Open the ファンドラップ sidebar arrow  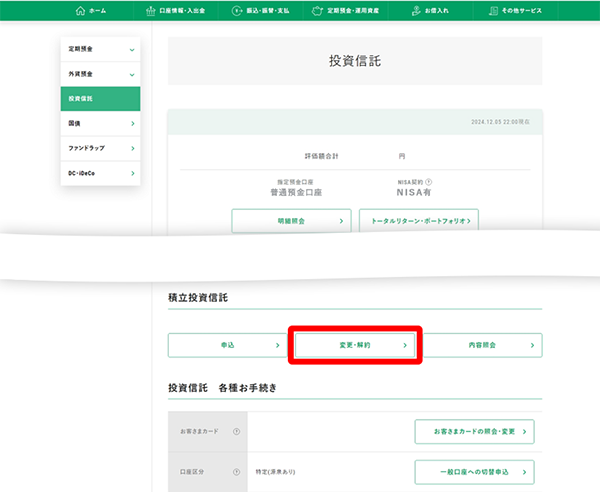pos(133,148)
